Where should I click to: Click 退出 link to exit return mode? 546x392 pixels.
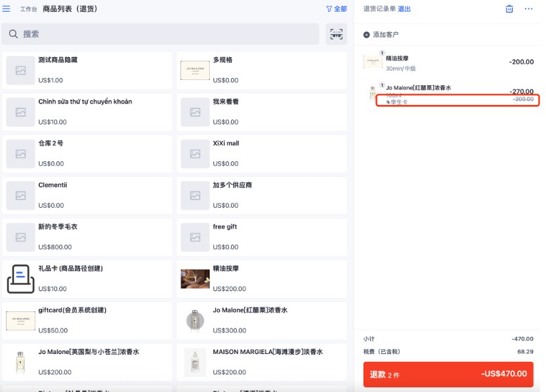coord(404,9)
